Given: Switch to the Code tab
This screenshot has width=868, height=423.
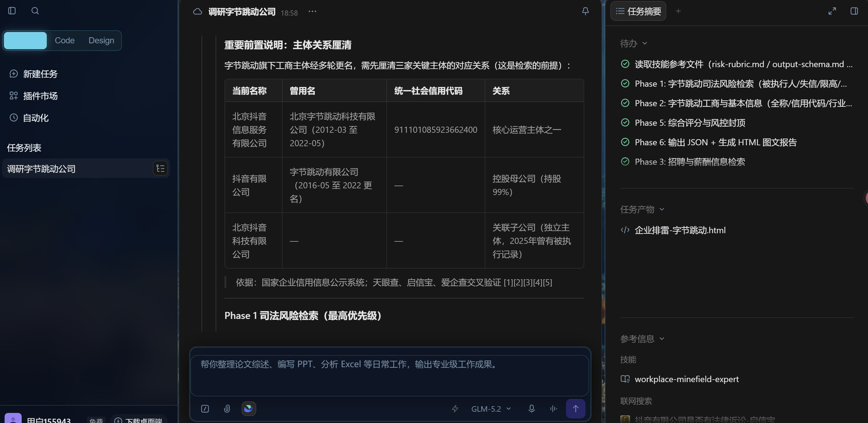Looking at the screenshot, I should [x=65, y=40].
